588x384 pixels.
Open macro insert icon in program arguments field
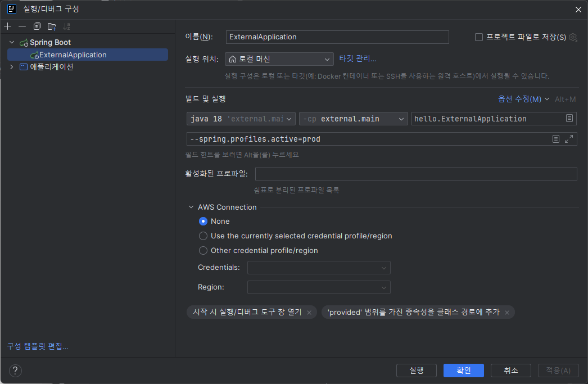(556, 139)
